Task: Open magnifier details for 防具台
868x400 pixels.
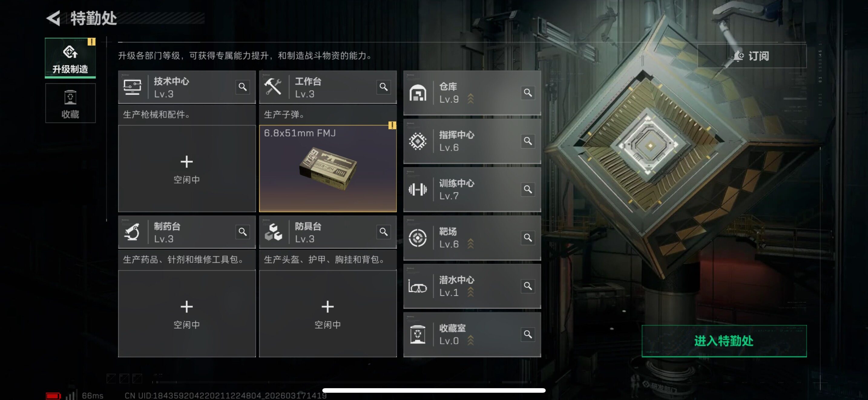Action: click(x=383, y=232)
